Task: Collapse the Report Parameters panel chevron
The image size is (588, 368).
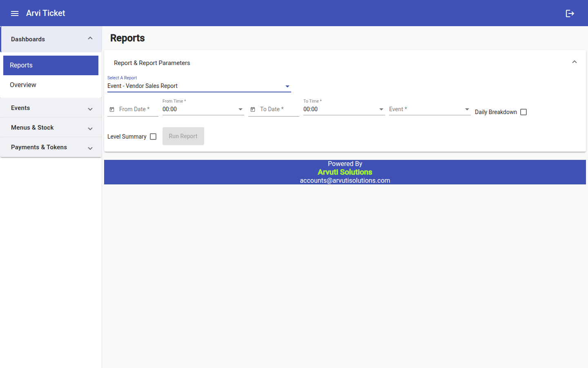Action: (575, 62)
